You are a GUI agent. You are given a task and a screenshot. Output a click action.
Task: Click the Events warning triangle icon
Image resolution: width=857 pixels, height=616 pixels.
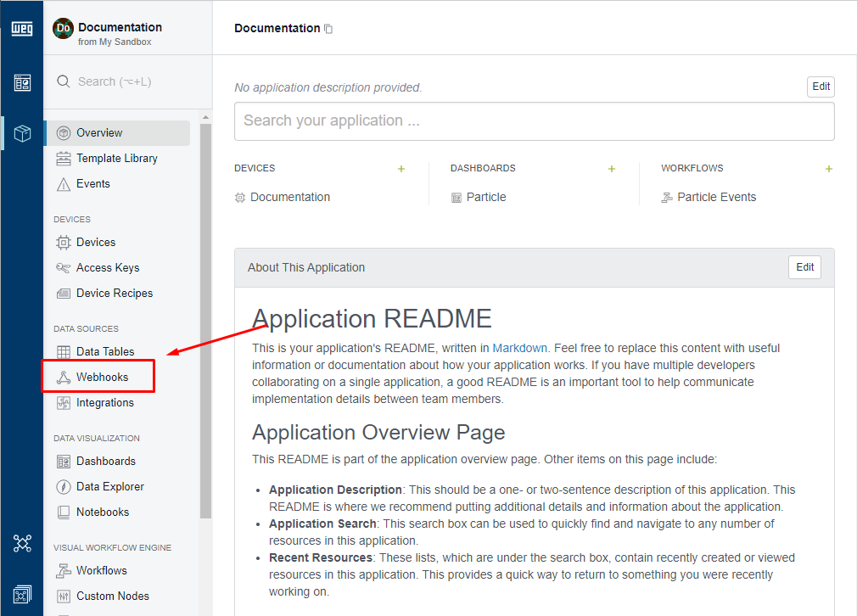click(64, 184)
